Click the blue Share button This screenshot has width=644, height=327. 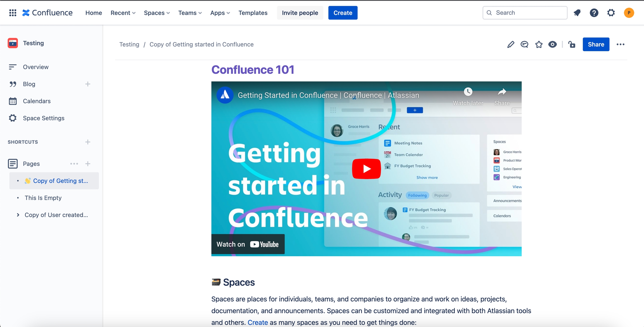(x=596, y=44)
